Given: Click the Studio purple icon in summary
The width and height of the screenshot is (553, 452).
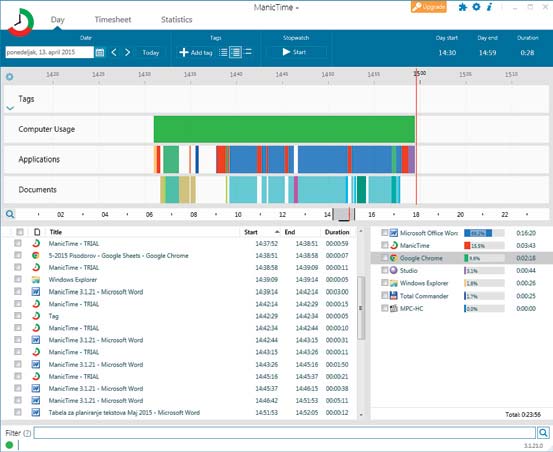Looking at the screenshot, I should pyautogui.click(x=394, y=270).
